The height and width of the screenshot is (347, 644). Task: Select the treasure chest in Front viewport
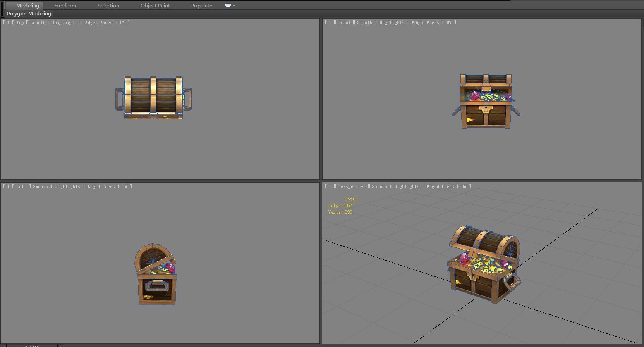pos(486,102)
